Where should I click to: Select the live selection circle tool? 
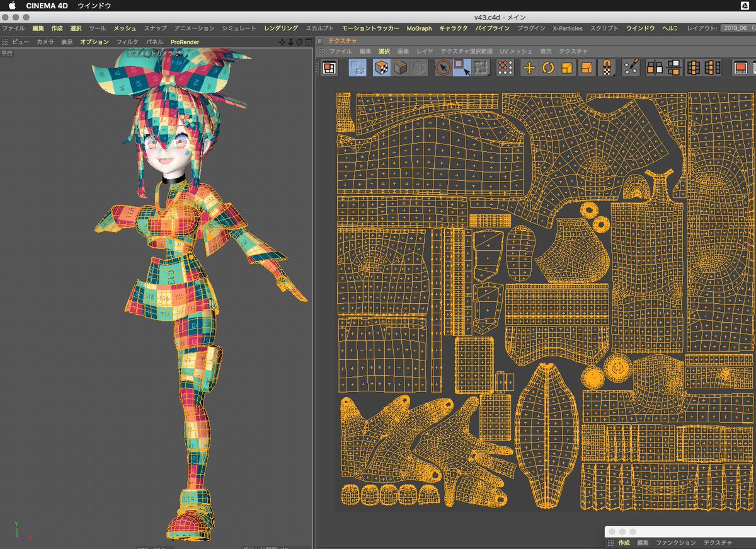[x=443, y=67]
